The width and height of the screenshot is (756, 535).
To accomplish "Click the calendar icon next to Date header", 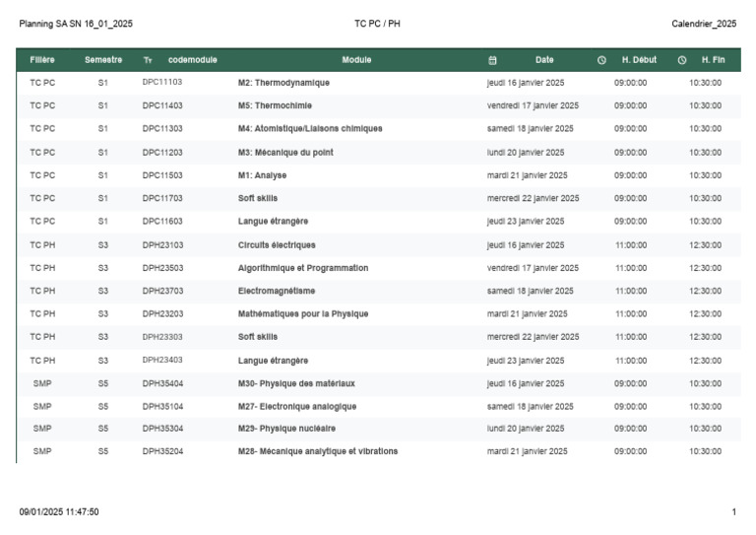I will click(x=492, y=60).
